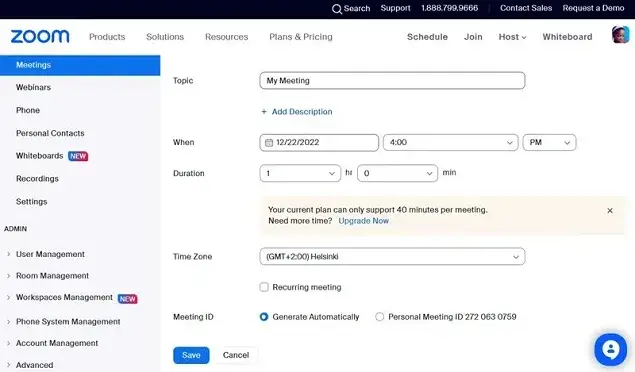The height and width of the screenshot is (372, 635).
Task: Click Request a Demo link
Action: (593, 8)
